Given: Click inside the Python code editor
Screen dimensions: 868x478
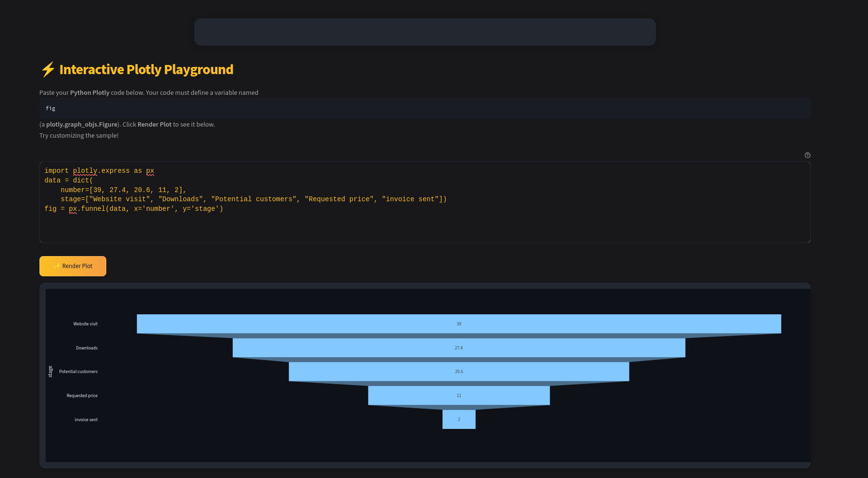Looking at the screenshot, I should (x=425, y=202).
